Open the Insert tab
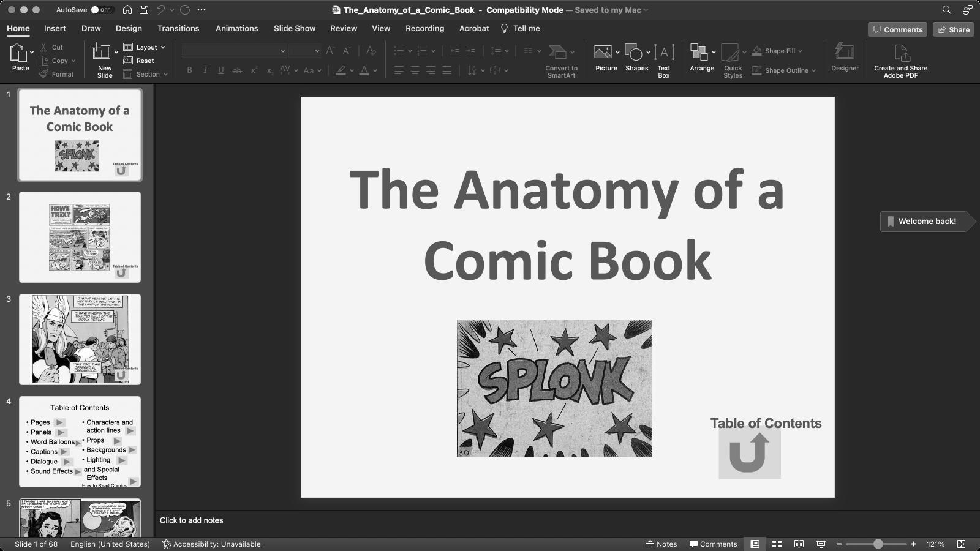 [55, 28]
